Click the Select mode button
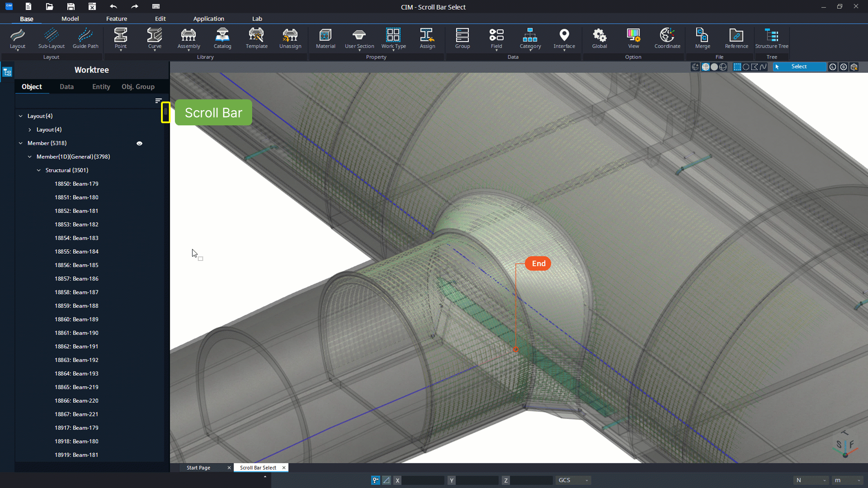The width and height of the screenshot is (868, 488). point(799,67)
